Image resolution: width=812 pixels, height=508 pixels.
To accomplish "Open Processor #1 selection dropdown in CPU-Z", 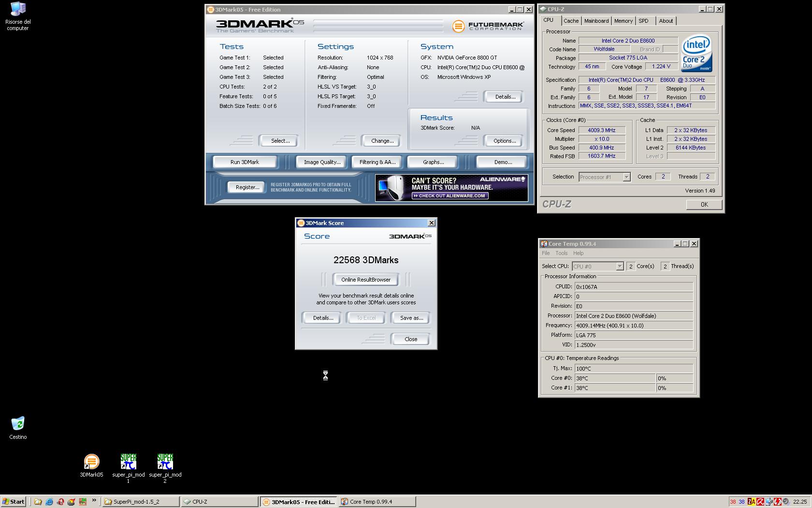I will click(605, 177).
